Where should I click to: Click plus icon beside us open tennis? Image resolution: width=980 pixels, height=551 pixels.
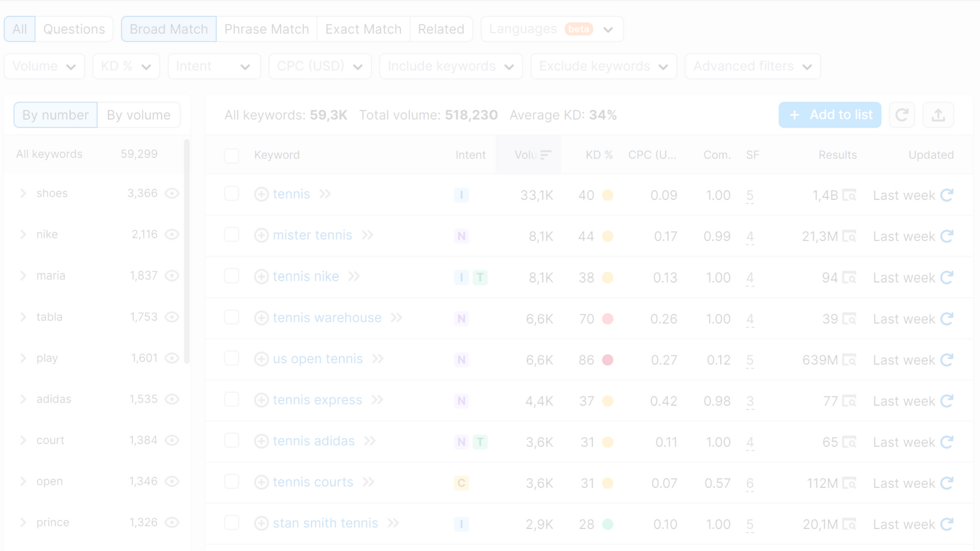(261, 359)
